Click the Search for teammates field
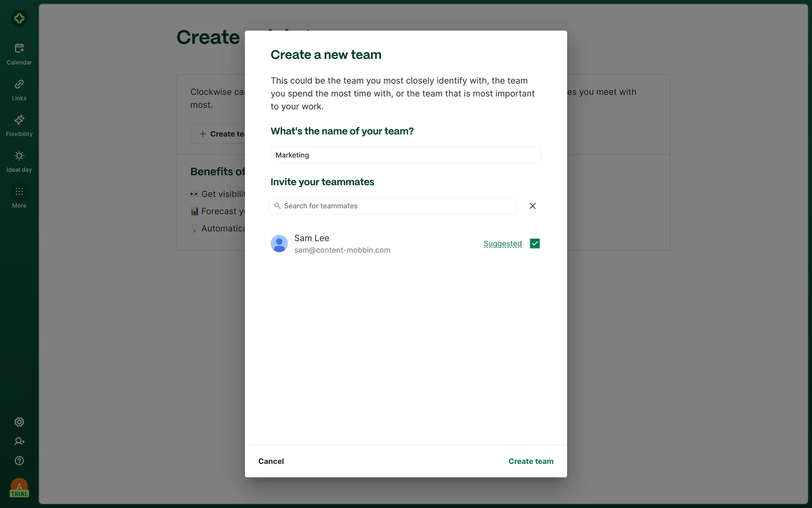This screenshot has height=508, width=812. pyautogui.click(x=398, y=206)
